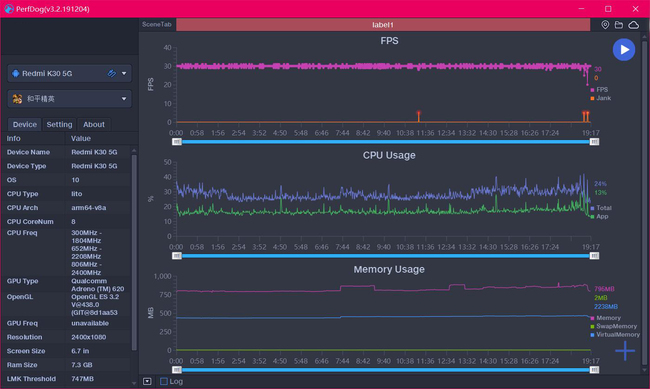Toggle the FPS legend entry
Screen dimensions: 650x389
[x=599, y=90]
